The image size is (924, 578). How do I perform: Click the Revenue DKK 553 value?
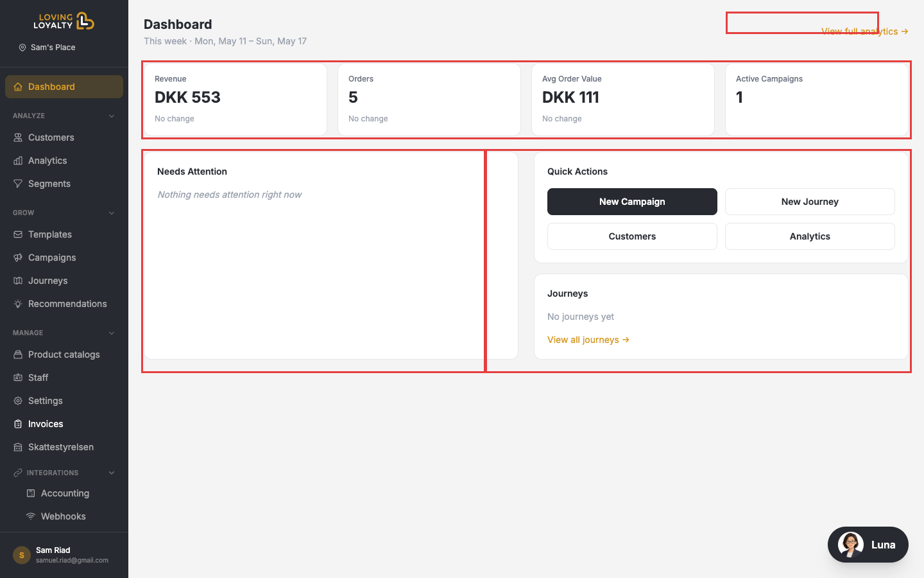tap(187, 98)
